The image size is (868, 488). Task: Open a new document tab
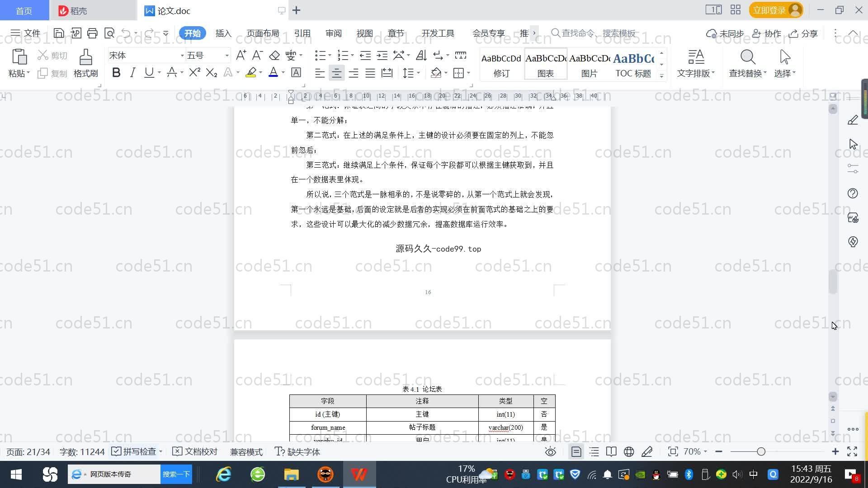click(297, 10)
